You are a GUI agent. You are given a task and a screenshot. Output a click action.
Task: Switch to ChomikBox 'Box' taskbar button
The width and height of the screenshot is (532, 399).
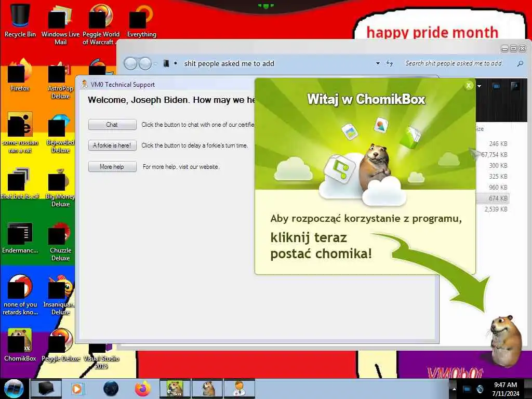pos(176,389)
